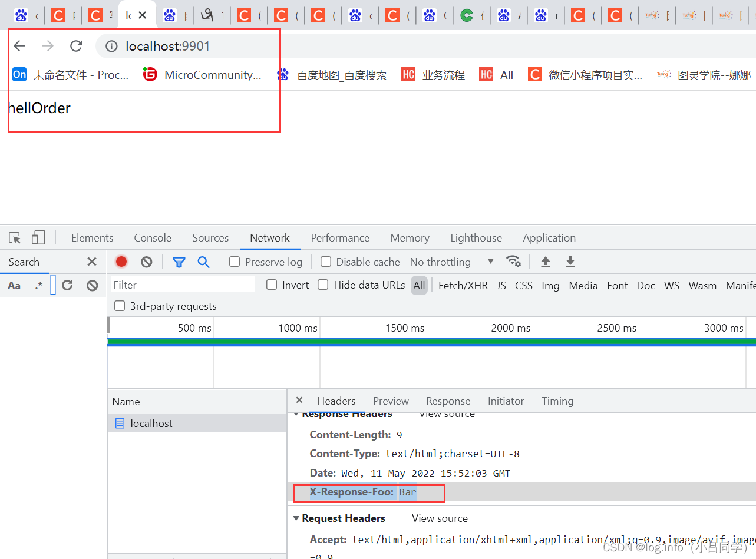Enable the Preserve log checkbox
This screenshot has width=756, height=559.
(x=235, y=262)
